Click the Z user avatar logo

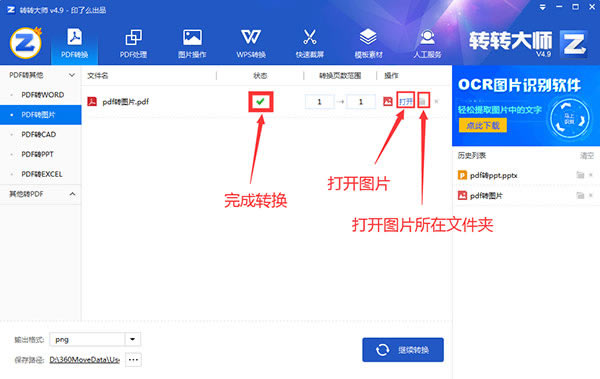(26, 43)
